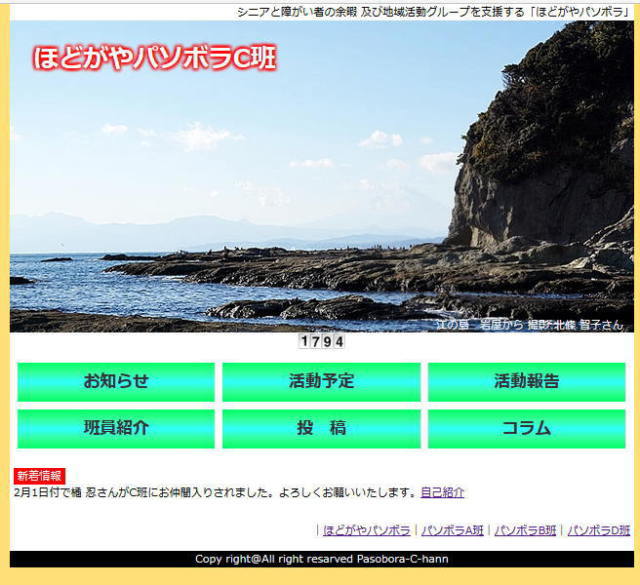640x585 pixels.
Task: Click the photo caption crediting 江の島 岩屋から
Action: [x=529, y=324]
